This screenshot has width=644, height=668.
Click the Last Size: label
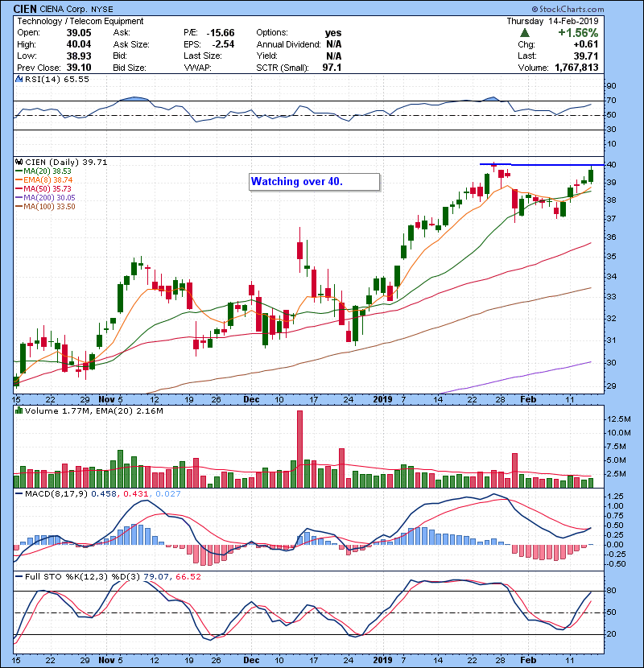(x=202, y=56)
